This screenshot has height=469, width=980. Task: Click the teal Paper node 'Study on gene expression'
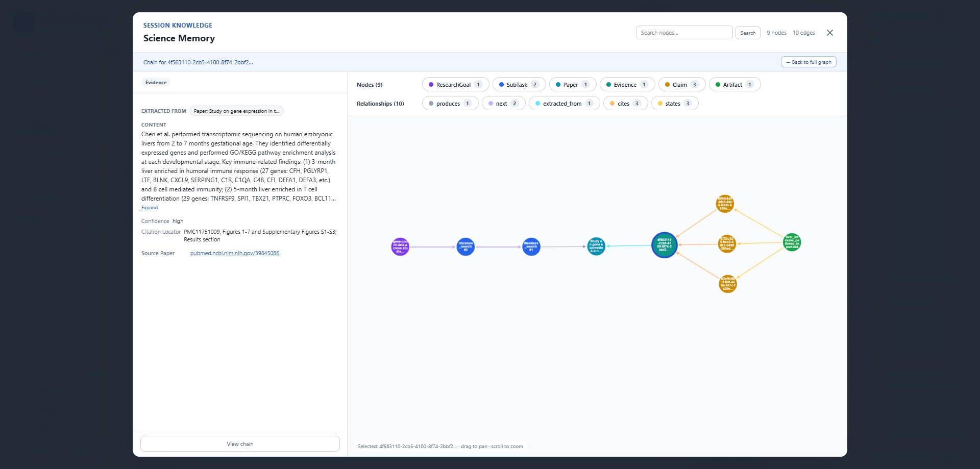pyautogui.click(x=596, y=246)
